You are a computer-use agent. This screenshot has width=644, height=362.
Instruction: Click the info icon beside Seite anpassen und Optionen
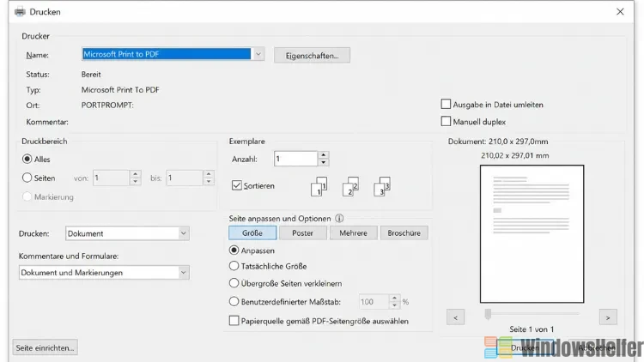click(x=339, y=219)
